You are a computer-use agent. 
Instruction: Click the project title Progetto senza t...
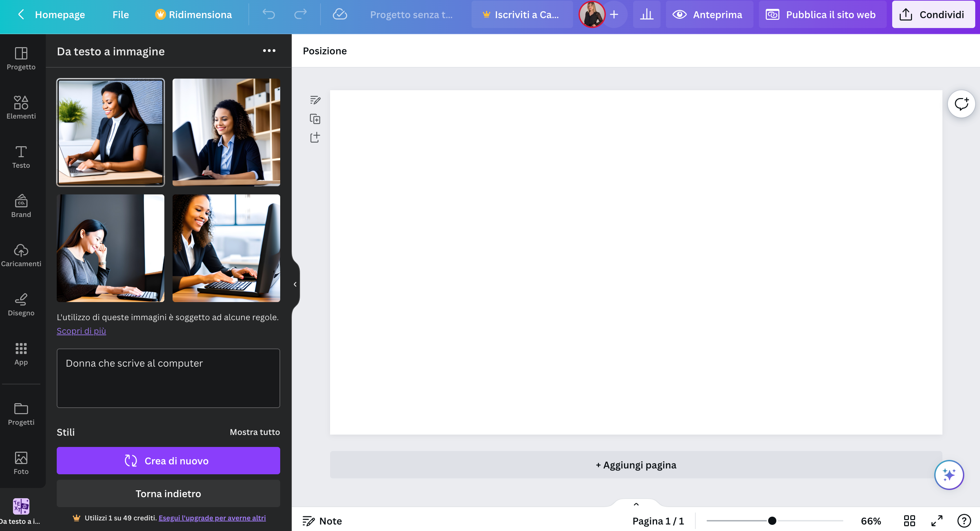[411, 14]
